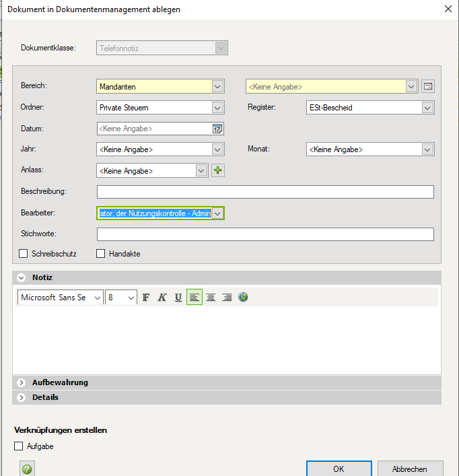Toggle underline formatting in the note toolbar

(178, 298)
